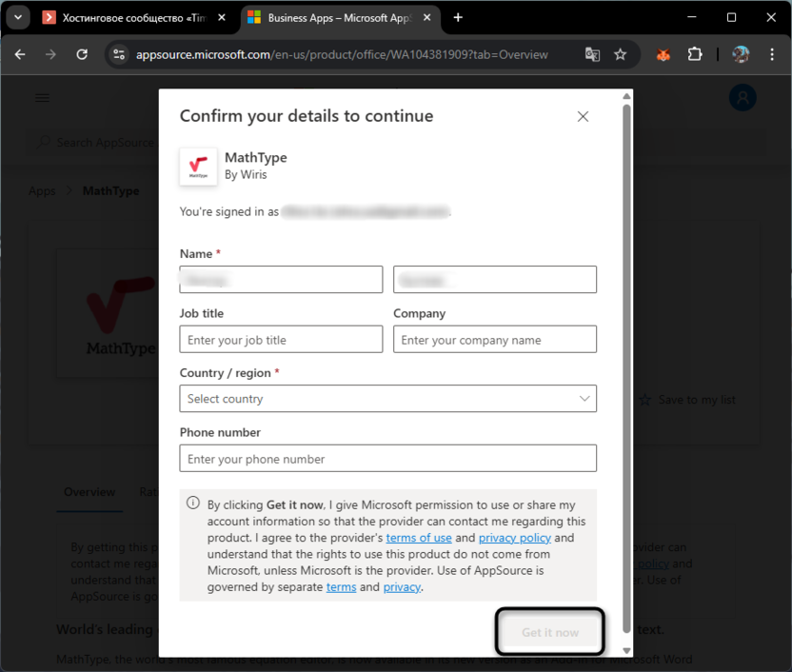Open the tab search dropdown arrow

click(x=18, y=18)
